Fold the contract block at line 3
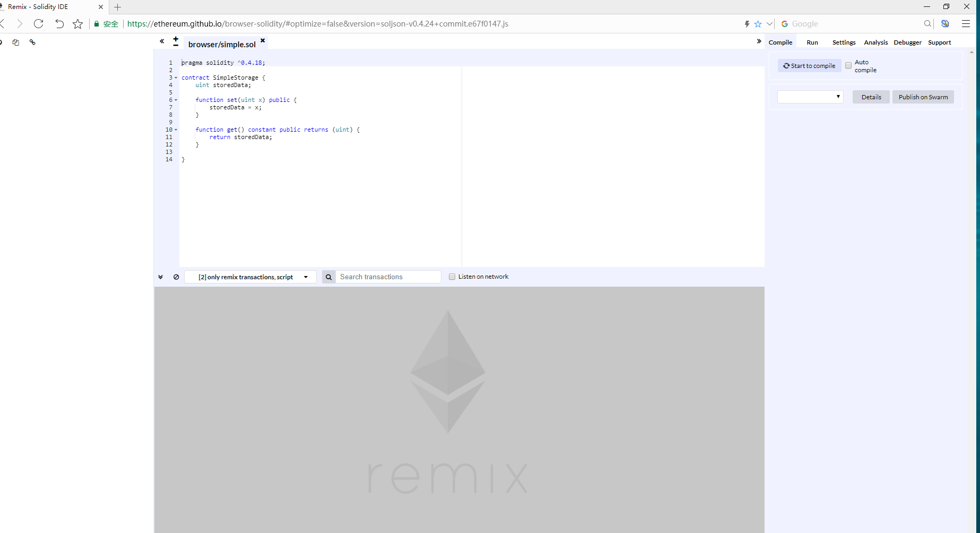The image size is (980, 533). 176,78
